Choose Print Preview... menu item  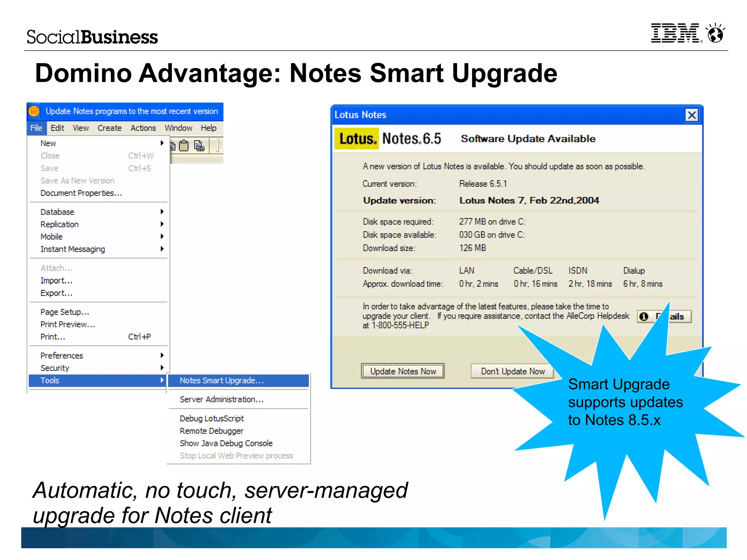coord(98,324)
